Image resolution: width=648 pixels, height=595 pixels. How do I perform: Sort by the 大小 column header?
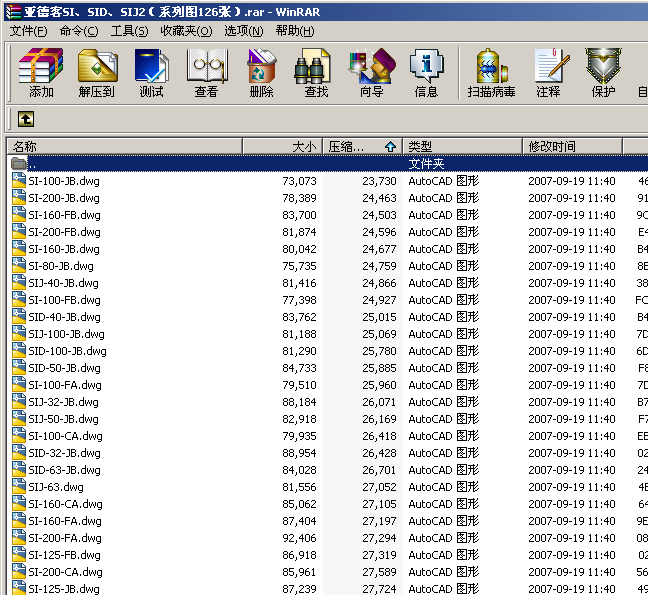[x=283, y=146]
